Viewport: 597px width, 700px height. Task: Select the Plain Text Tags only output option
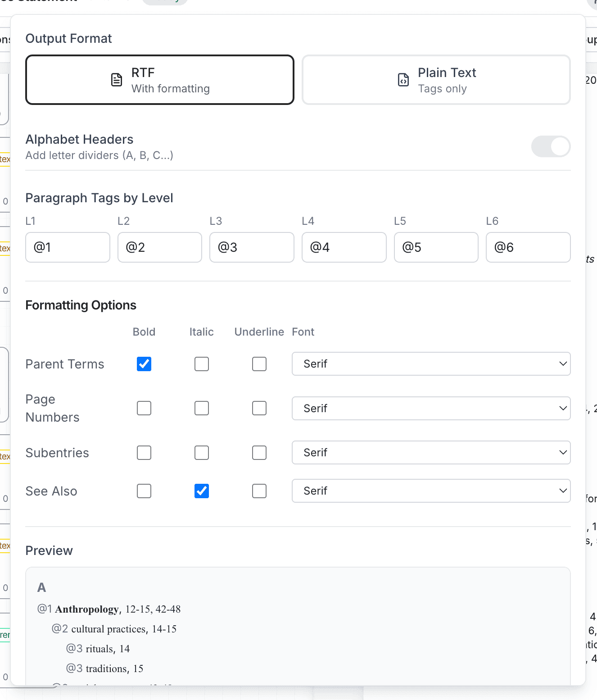coord(436,80)
